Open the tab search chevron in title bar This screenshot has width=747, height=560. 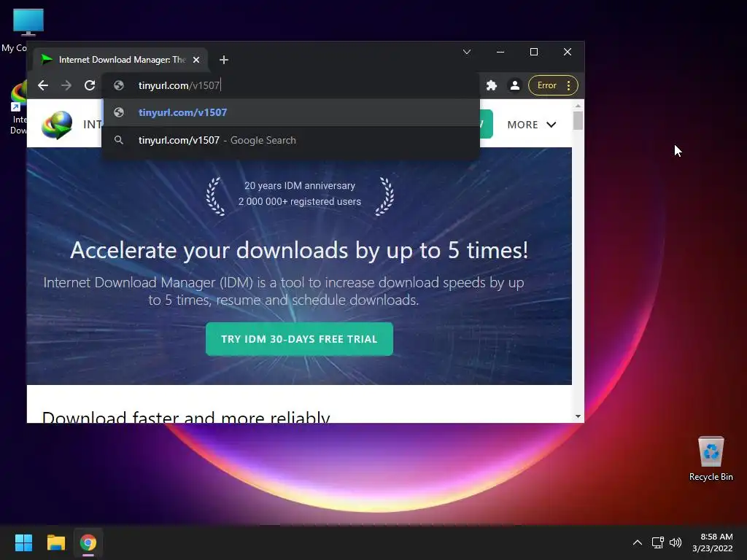click(x=467, y=52)
